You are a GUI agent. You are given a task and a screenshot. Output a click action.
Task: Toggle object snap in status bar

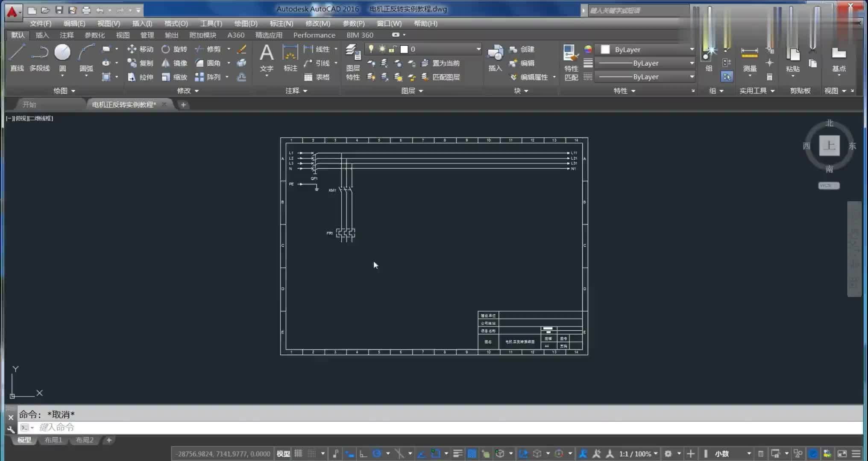coord(435,453)
